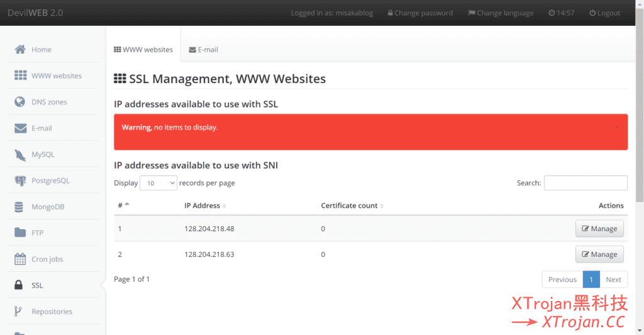This screenshot has height=335, width=644.
Task: Select the MySQL dolphin icon
Action: pyautogui.click(x=20, y=154)
